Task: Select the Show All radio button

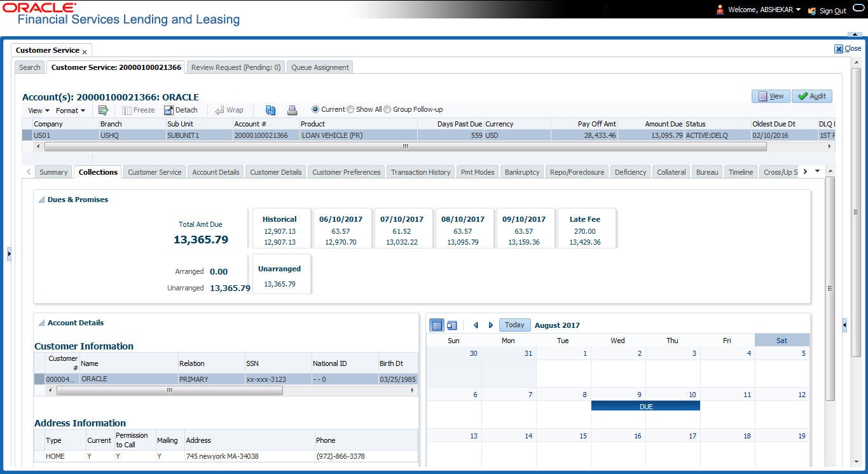Action: (x=350, y=109)
